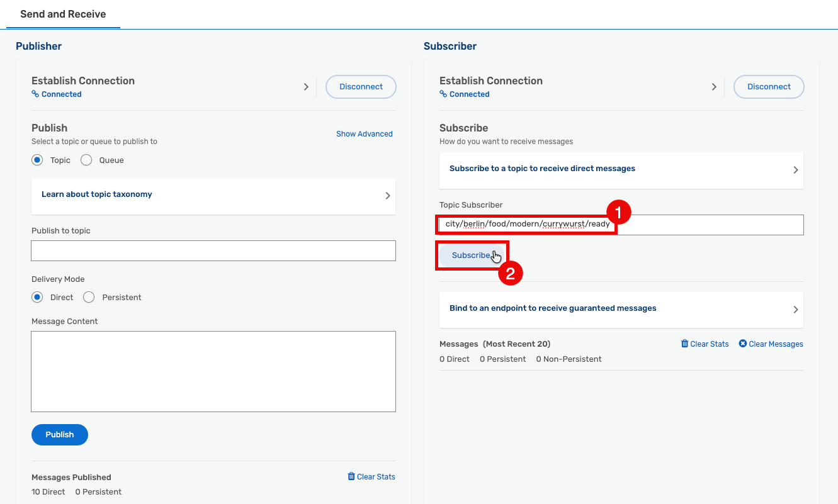Click the Clear Messages x icon
The height and width of the screenshot is (504, 838).
[x=742, y=344]
